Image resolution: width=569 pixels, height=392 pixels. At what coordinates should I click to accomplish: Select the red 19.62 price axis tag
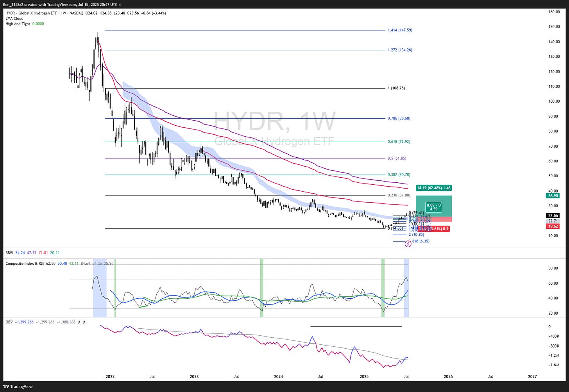pos(553,226)
